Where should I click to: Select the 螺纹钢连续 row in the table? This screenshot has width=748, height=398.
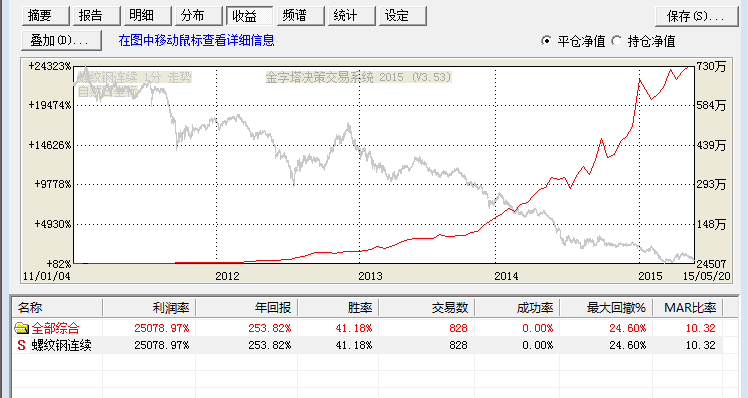(x=367, y=345)
